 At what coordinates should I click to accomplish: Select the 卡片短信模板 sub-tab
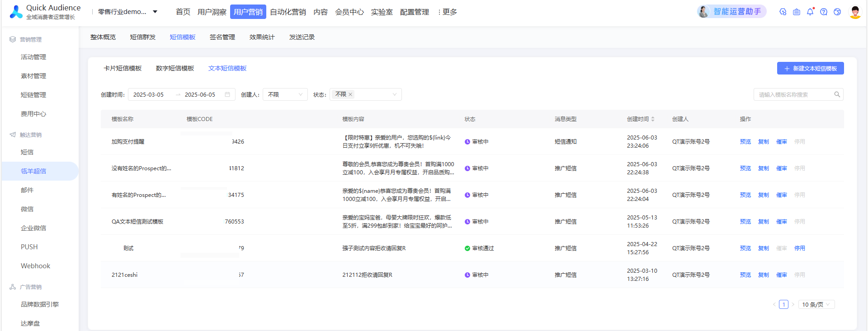(123, 68)
